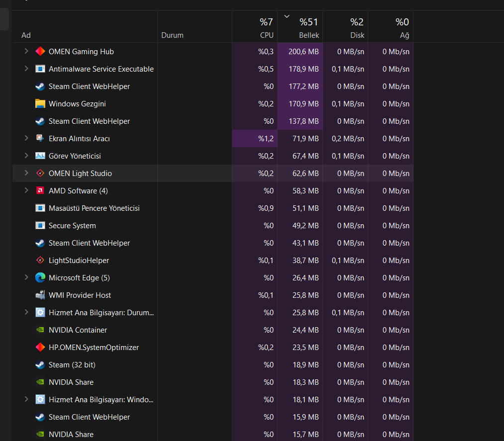Click the %0,9 CPU value
This screenshot has width=504, height=441.
266,208
